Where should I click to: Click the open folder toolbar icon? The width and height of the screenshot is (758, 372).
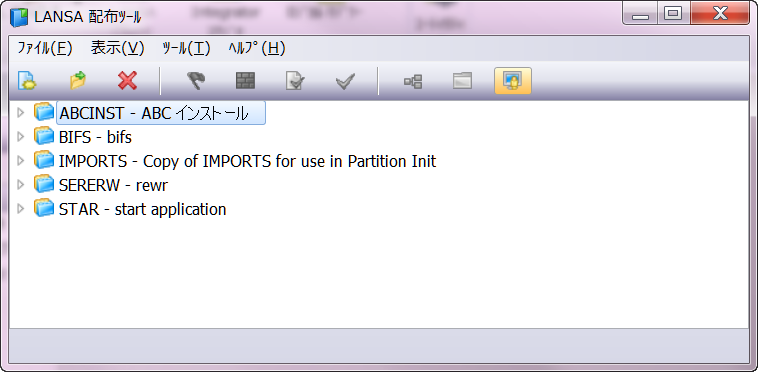pos(77,81)
